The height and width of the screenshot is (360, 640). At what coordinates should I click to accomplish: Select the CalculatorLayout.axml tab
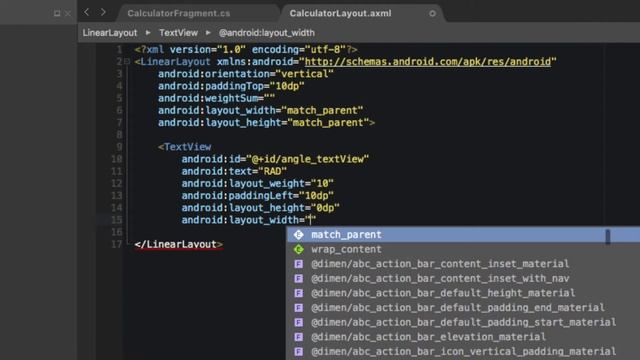340,13
